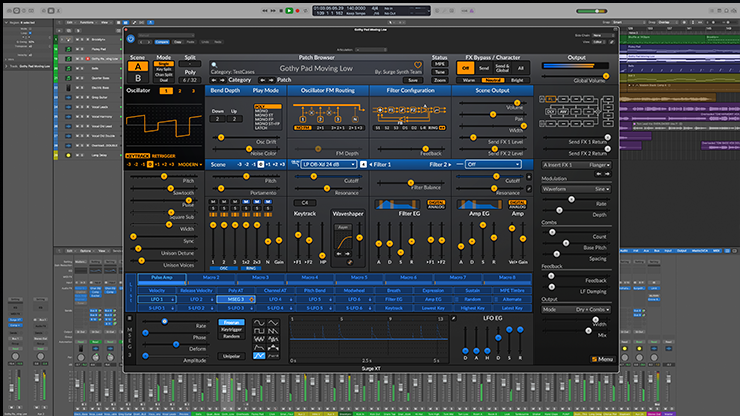Select Bright character
Viewport: 740px width, 416px height.
pyautogui.click(x=517, y=80)
